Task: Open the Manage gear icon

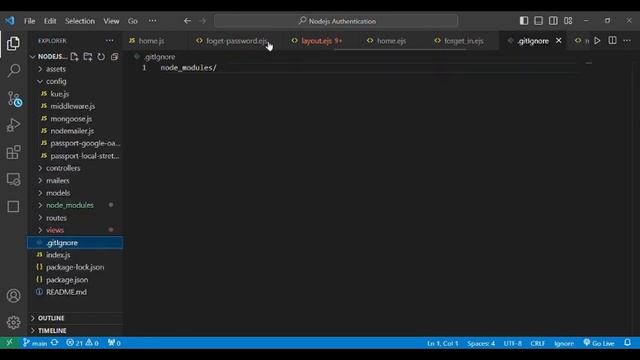Action: click(13, 322)
